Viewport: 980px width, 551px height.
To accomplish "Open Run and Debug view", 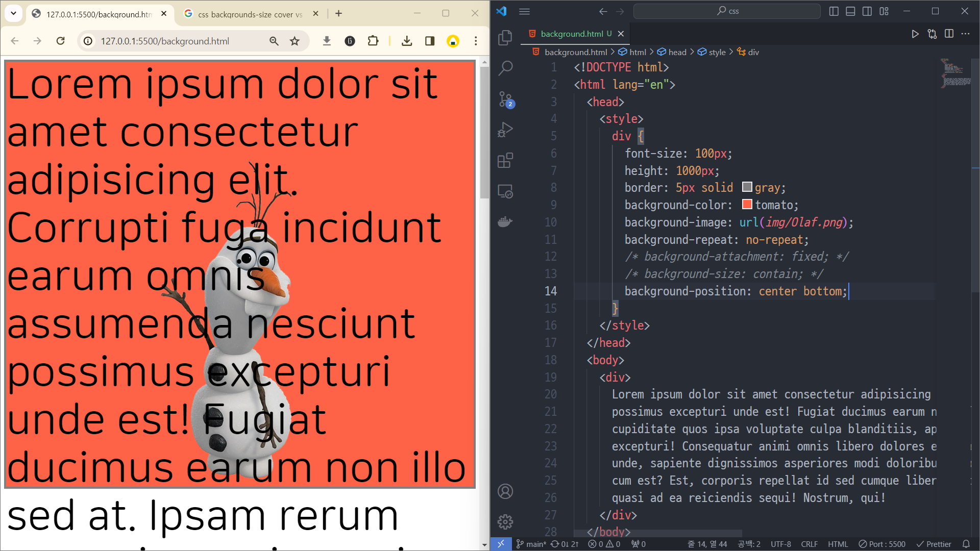I will click(505, 130).
